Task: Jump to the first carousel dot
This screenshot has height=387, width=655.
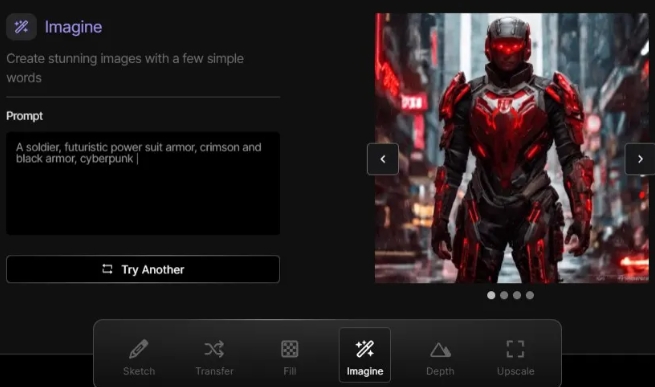Action: [x=491, y=295]
